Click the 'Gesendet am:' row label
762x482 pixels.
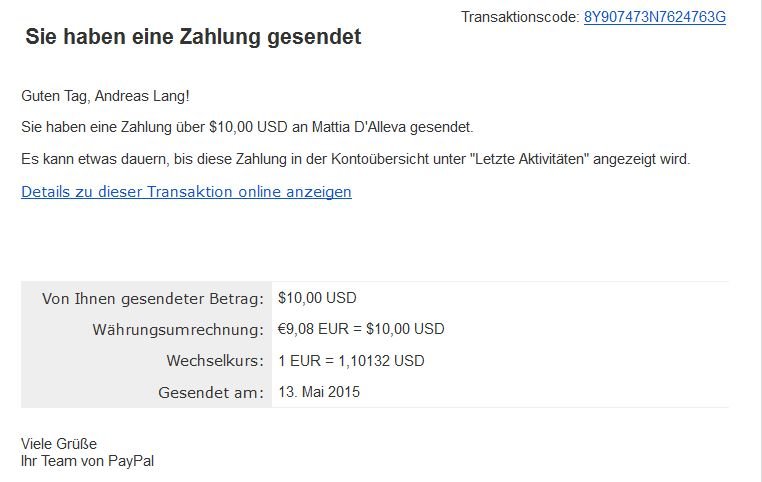pos(211,392)
